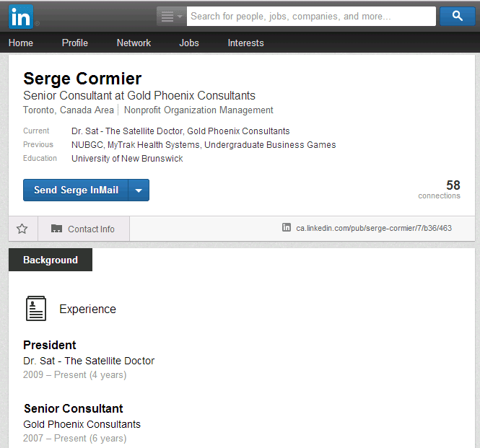
Task: Go to the Jobs menu
Action: coord(189,43)
